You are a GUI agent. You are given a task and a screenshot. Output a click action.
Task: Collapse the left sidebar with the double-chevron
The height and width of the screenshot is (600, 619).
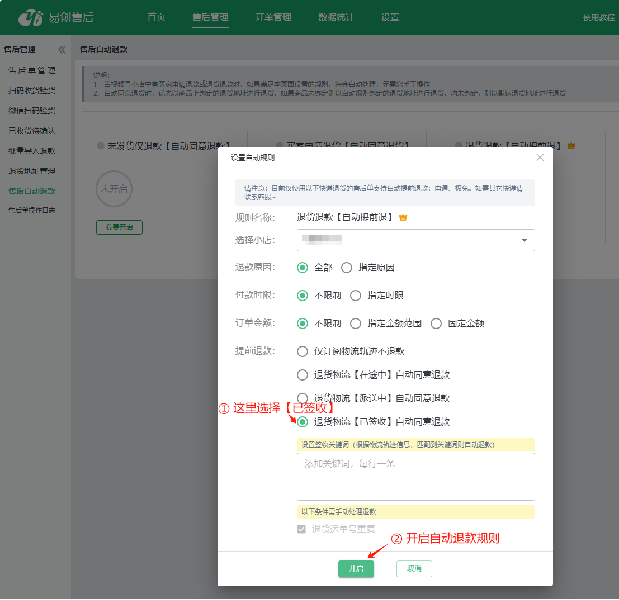coord(62,49)
